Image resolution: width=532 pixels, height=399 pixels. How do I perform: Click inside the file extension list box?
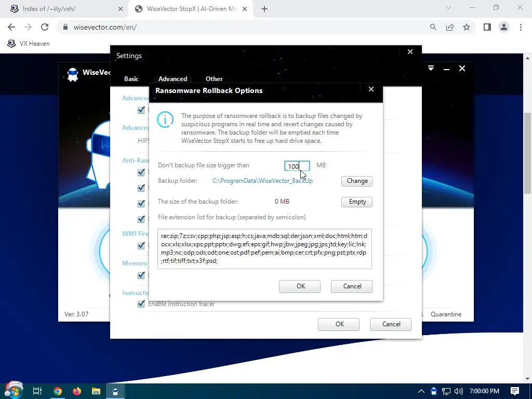[x=264, y=249]
